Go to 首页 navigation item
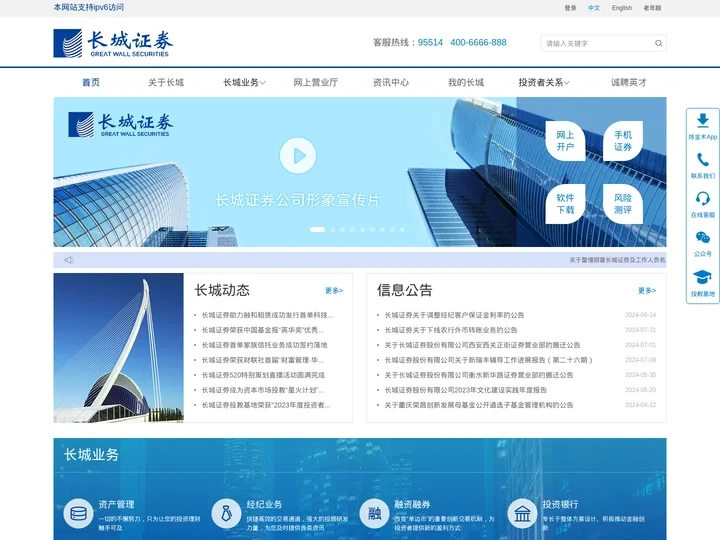Image resolution: width=720 pixels, height=540 pixels. point(91,83)
